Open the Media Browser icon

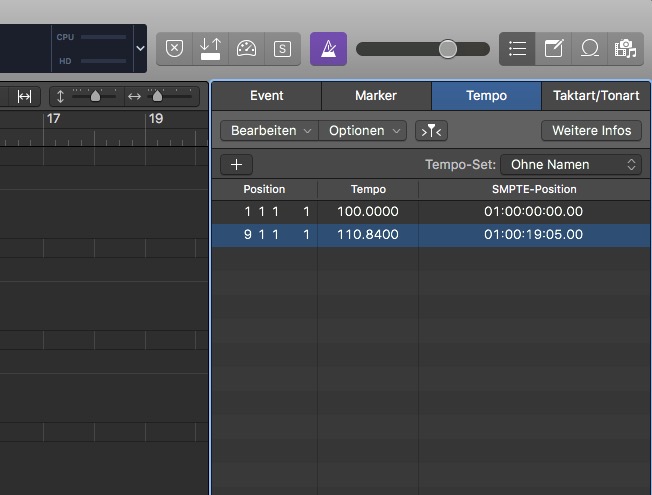[625, 49]
